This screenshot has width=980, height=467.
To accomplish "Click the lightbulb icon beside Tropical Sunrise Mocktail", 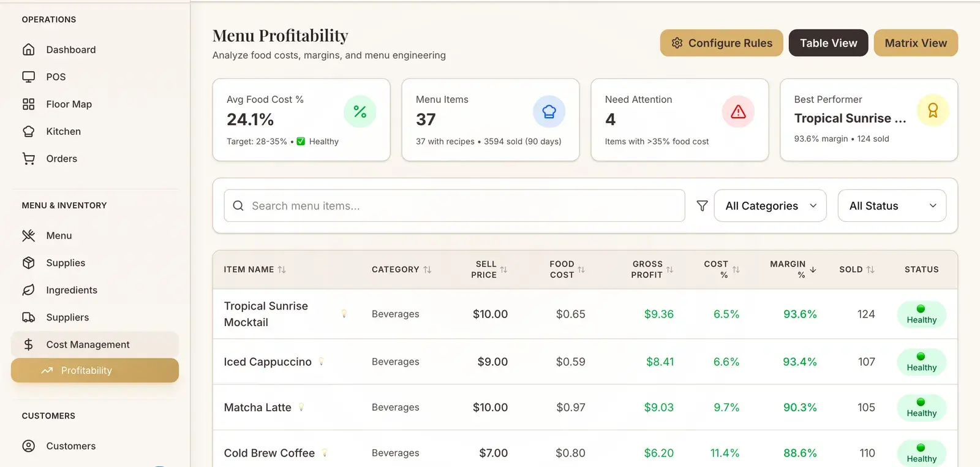I will (x=344, y=314).
